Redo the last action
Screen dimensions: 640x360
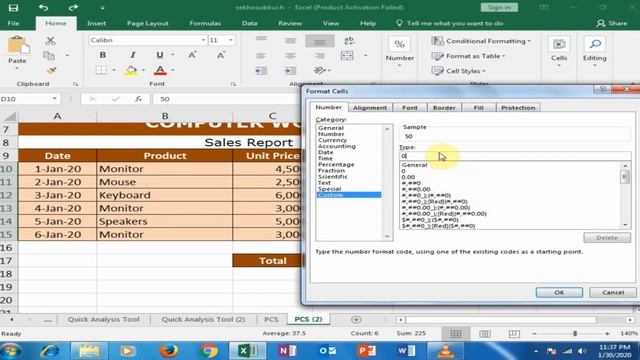pos(73,7)
